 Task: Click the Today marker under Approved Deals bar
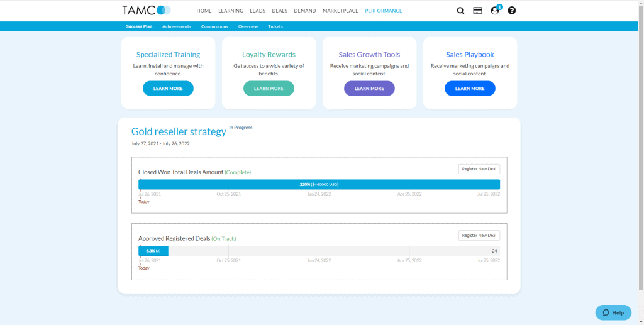[144, 268]
